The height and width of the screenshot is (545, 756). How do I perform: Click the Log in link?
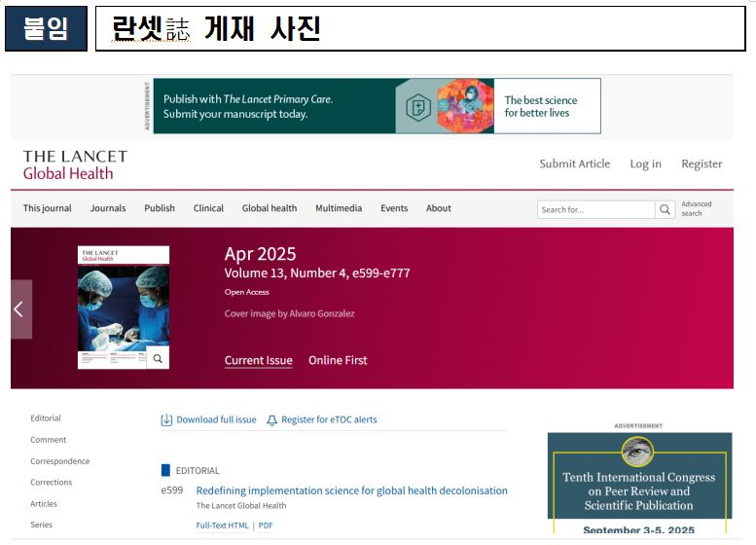pyautogui.click(x=645, y=163)
